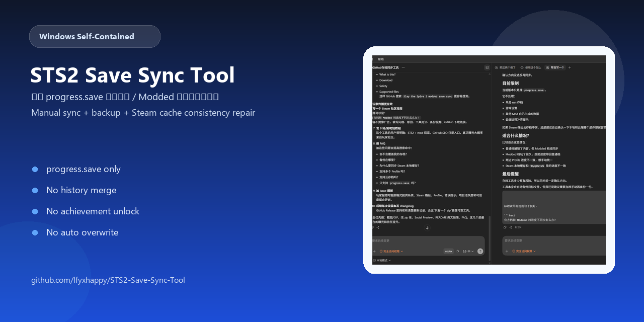Click the progress spinner icon beside codex

click(457, 251)
